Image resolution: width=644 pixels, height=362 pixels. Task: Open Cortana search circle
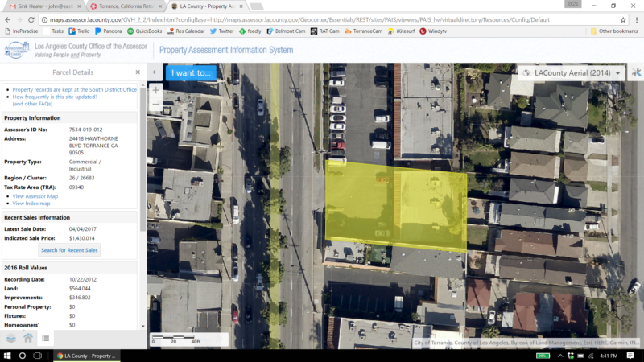click(23, 356)
